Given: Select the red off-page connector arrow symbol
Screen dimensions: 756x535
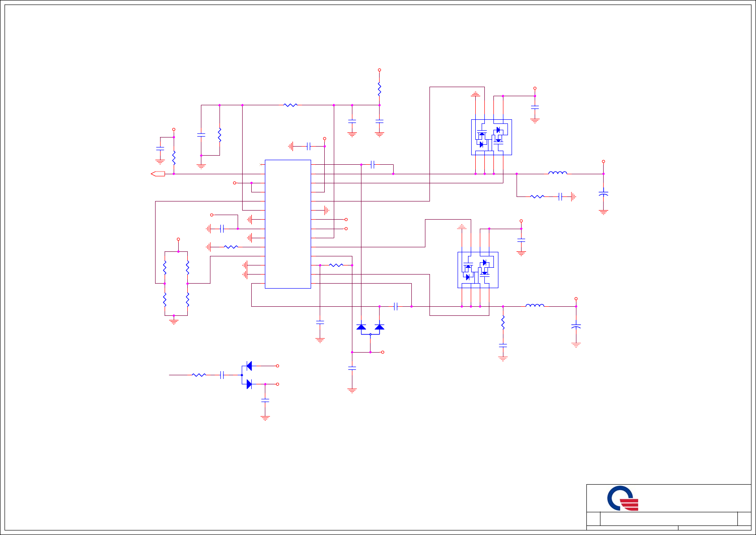Looking at the screenshot, I should (158, 174).
